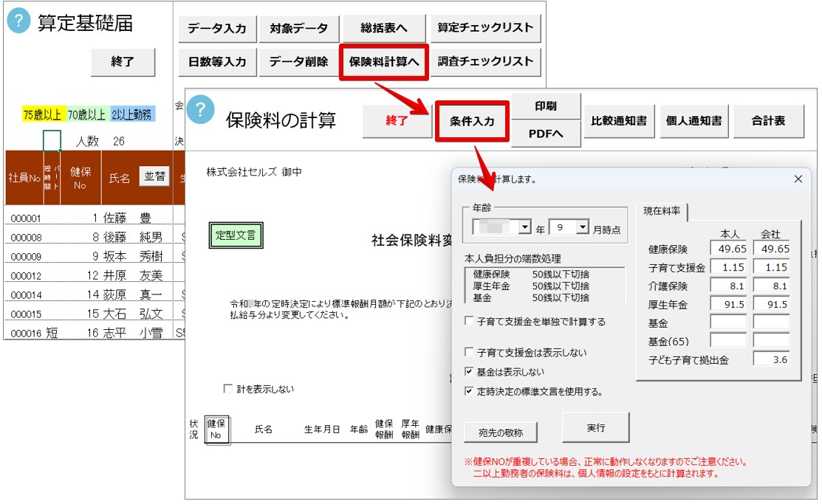Image resolution: width=822 pixels, height=504 pixels.
Task: Toggle 定時決定の標準文言を使用する checkbox
Action: pos(469,391)
